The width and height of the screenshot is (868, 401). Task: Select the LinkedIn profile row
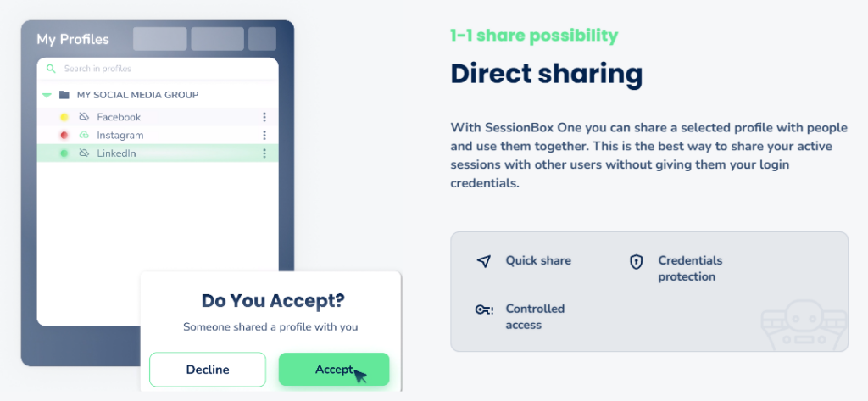(158, 153)
